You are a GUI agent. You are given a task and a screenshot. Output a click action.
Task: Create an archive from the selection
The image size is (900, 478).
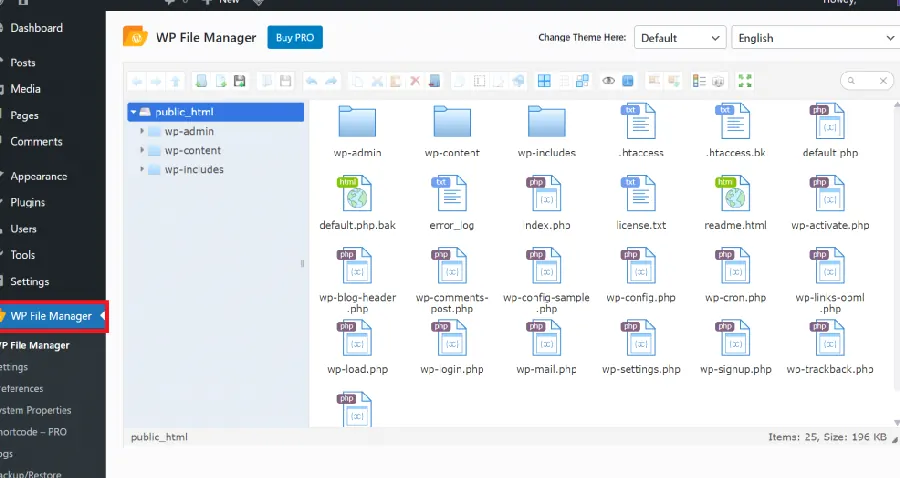(x=673, y=81)
